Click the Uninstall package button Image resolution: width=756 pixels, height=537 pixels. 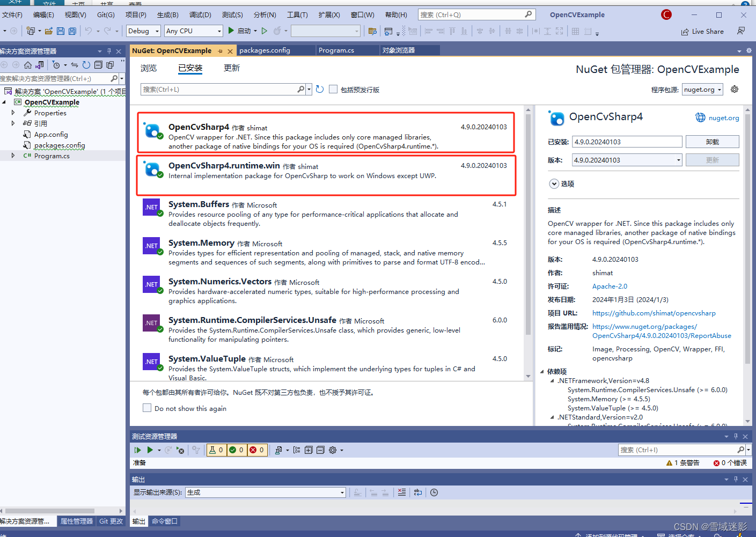[x=712, y=142]
